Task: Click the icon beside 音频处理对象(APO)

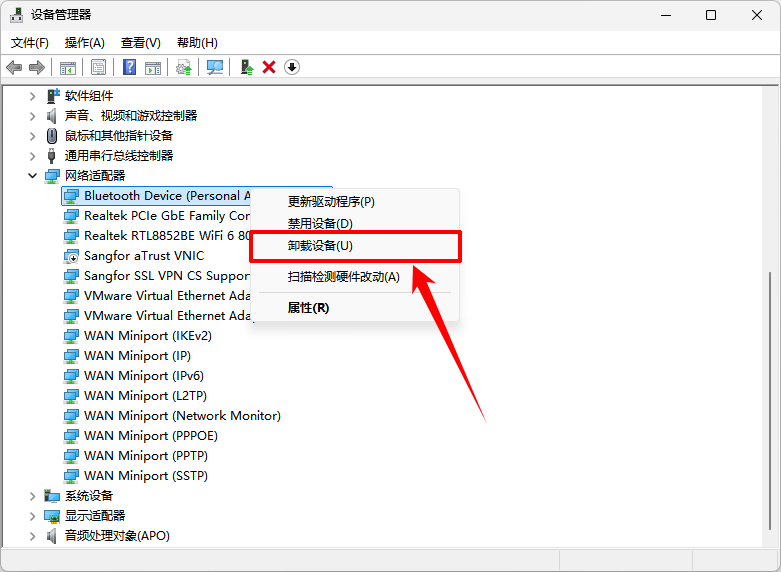Action: (51, 536)
